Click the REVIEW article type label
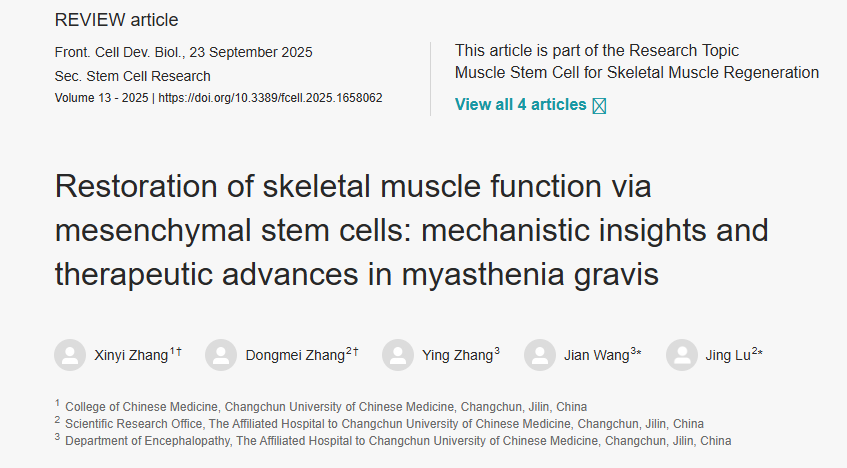This screenshot has width=847, height=468. (x=117, y=20)
